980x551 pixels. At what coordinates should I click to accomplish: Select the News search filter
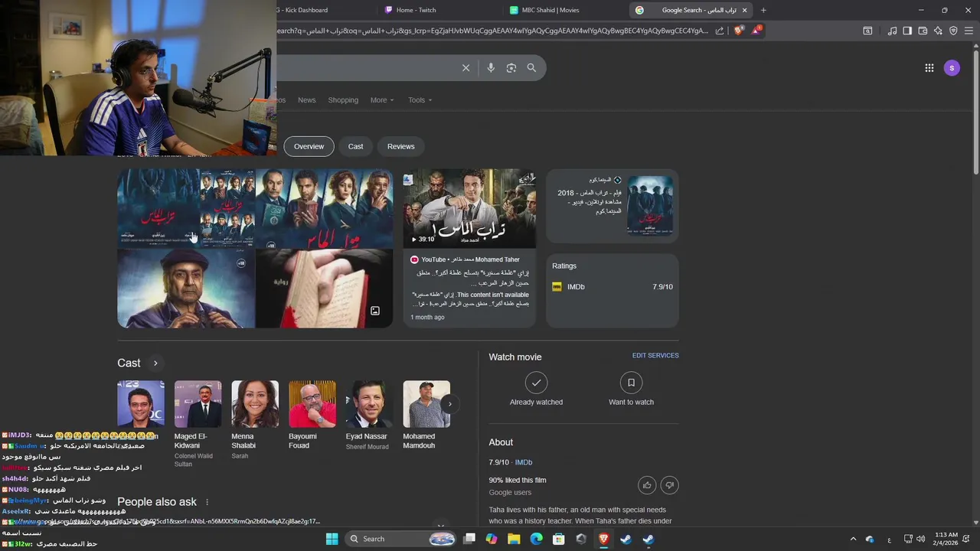tap(306, 100)
